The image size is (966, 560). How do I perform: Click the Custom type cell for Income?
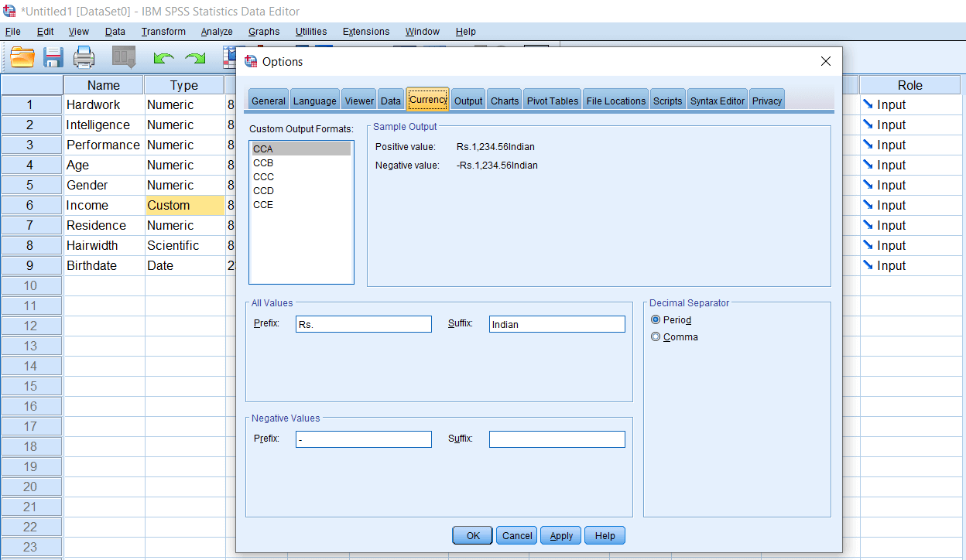click(185, 205)
